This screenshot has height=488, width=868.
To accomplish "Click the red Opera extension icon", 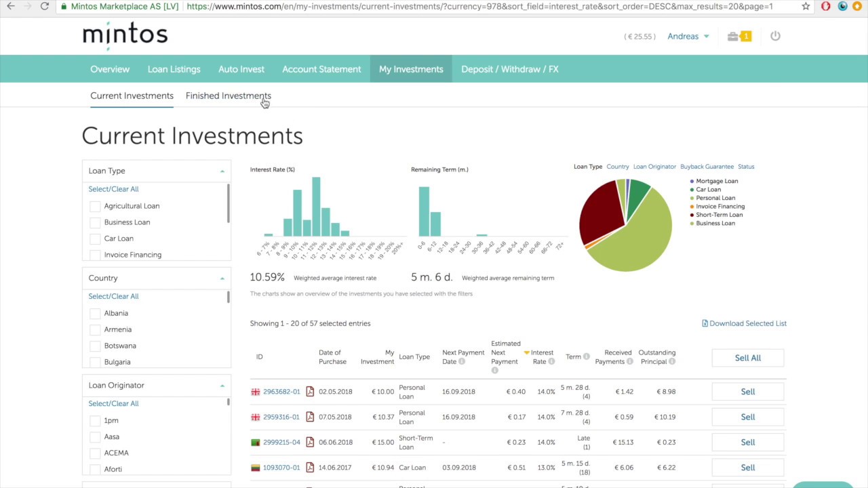I will [x=825, y=6].
